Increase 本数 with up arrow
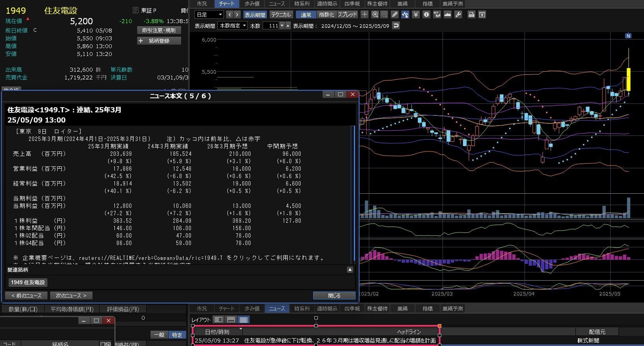The width and height of the screenshot is (644, 346). coord(288,25)
